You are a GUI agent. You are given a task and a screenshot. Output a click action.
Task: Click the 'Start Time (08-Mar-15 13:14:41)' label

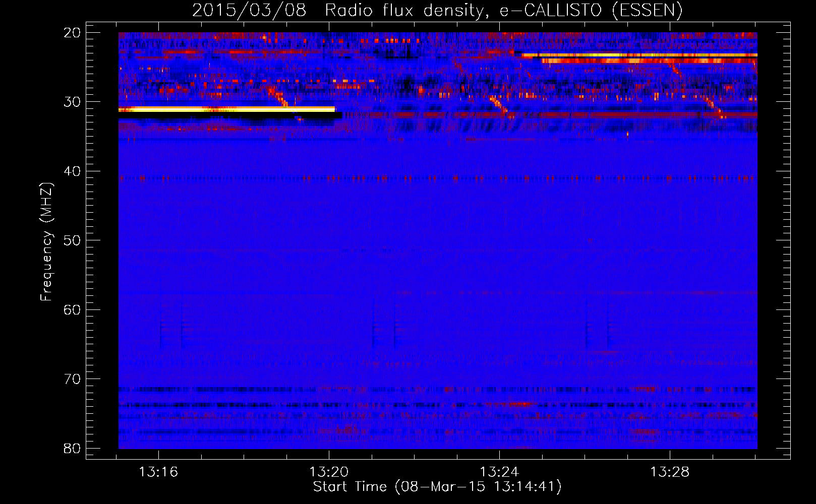[x=437, y=486]
